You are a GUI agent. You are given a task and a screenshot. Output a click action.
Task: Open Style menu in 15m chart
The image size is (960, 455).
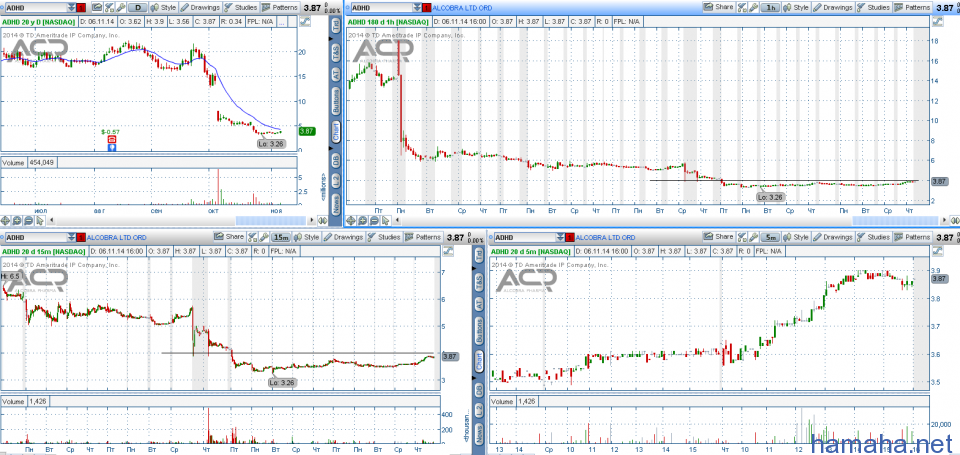click(x=306, y=236)
